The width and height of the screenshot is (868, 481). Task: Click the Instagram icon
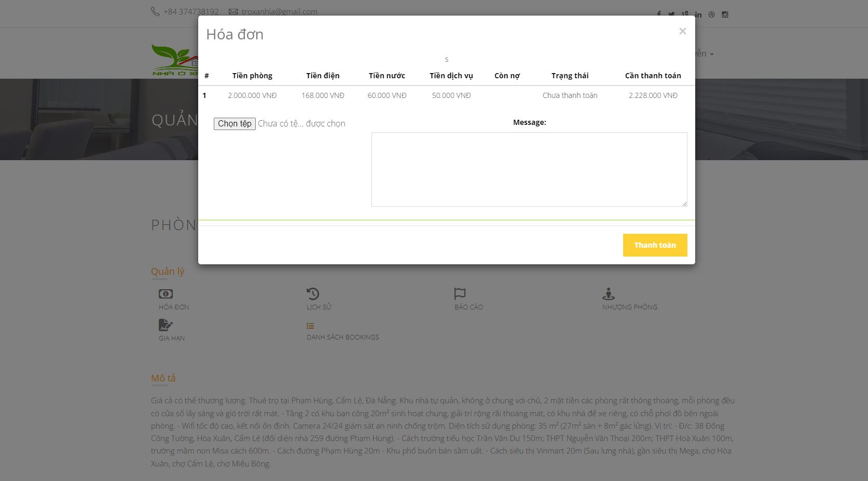(724, 15)
